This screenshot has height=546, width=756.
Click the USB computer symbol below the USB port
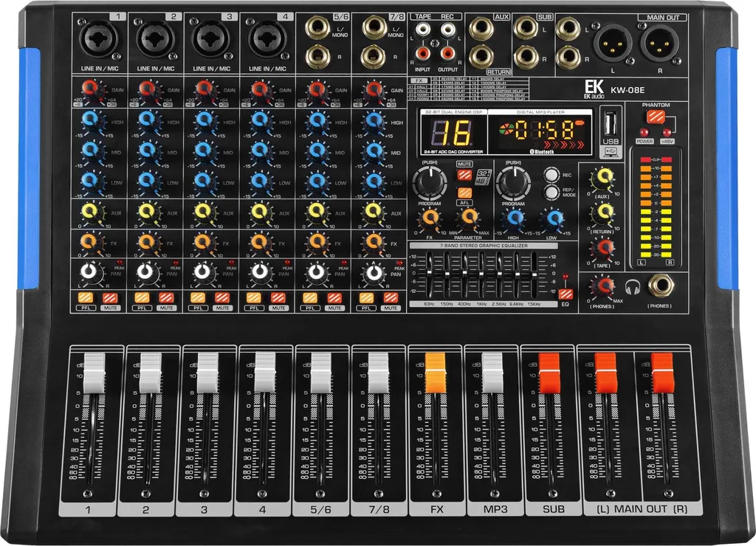[x=610, y=152]
